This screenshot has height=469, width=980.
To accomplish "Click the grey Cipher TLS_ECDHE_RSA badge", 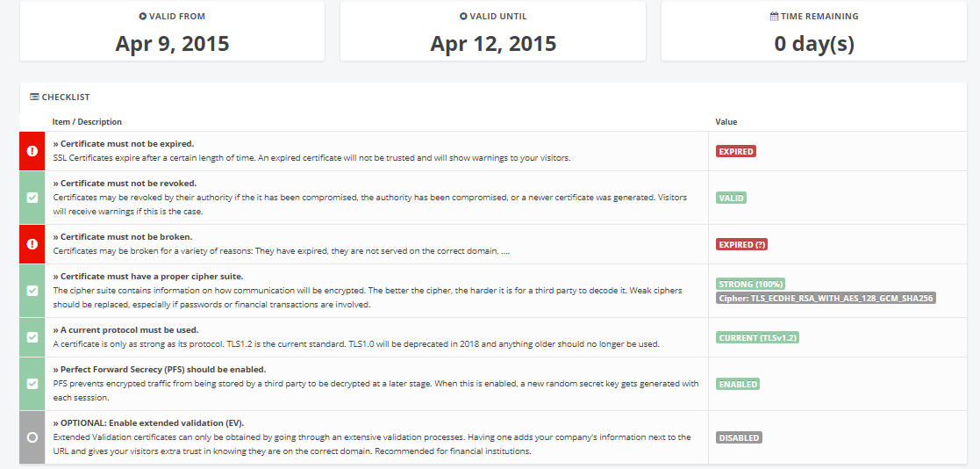I will [826, 299].
